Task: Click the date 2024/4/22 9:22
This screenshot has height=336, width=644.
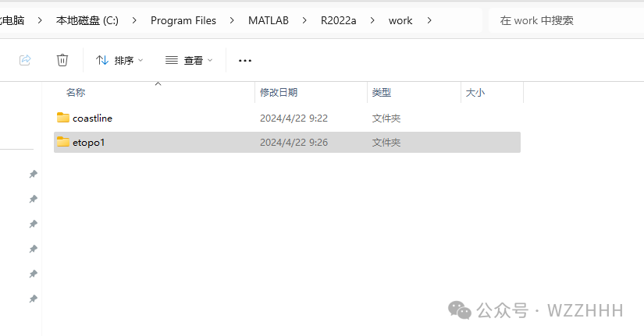Action: 294,118
